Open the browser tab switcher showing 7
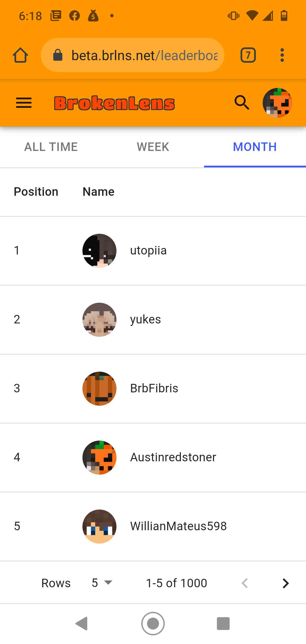Viewport: 306px width, 644px height. tap(248, 55)
